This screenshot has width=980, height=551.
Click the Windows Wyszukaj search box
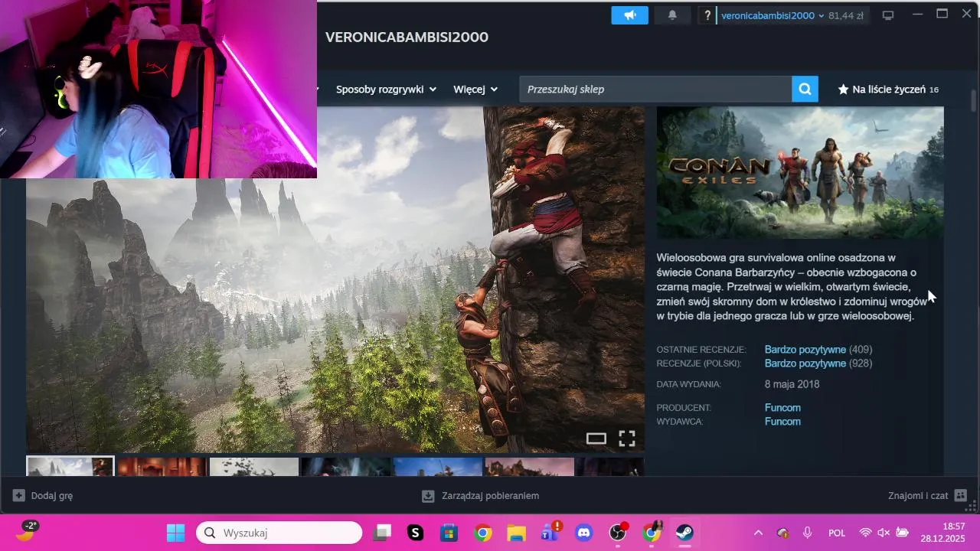279,533
